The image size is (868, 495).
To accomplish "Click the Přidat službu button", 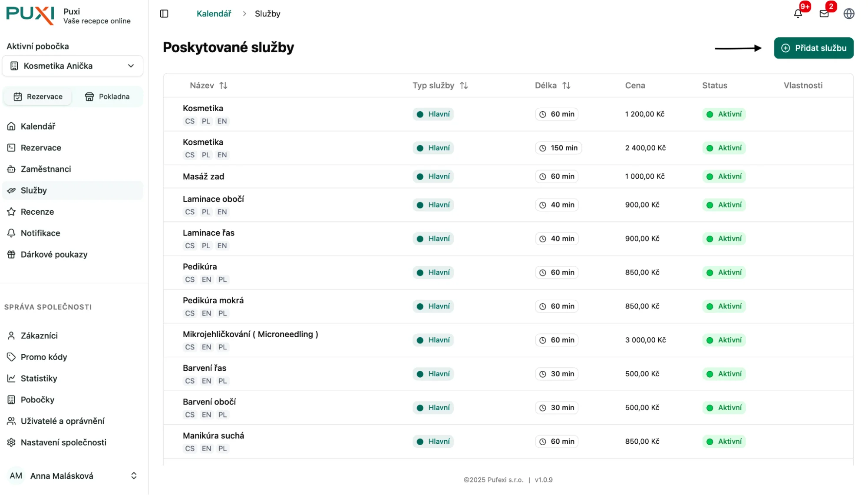I will [813, 48].
